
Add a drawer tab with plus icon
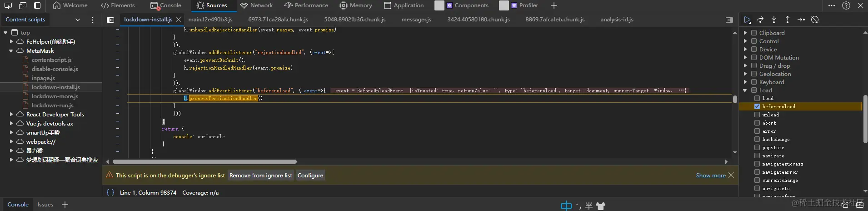(x=65, y=205)
